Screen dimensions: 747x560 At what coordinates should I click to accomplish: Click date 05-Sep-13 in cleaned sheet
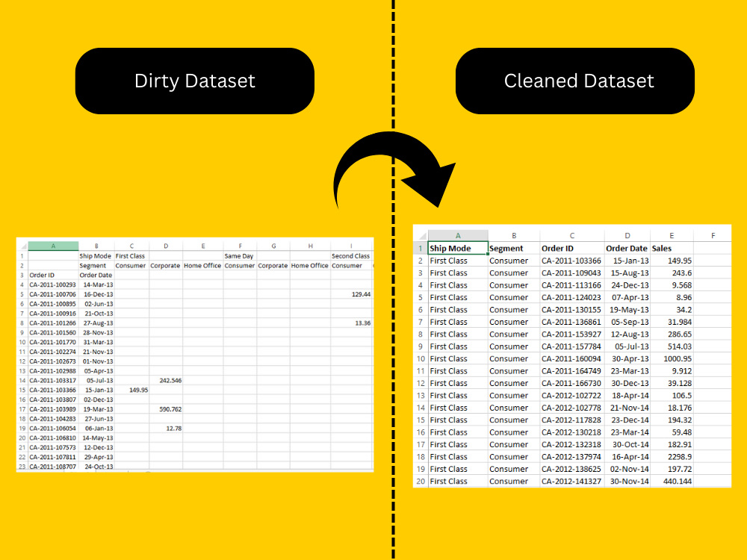click(x=627, y=322)
